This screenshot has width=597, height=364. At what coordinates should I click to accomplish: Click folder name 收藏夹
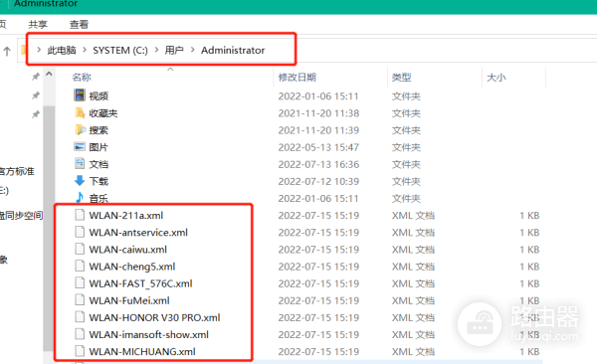[103, 113]
